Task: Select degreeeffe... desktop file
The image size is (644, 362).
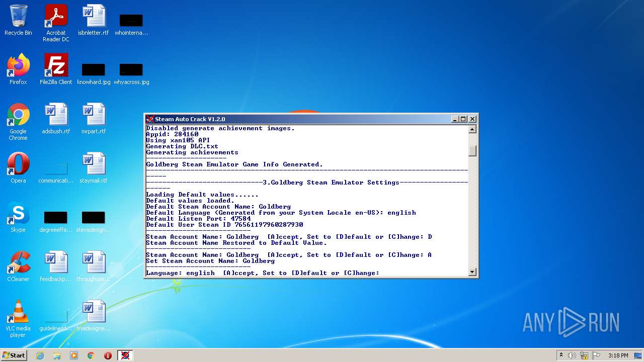Action: point(56,221)
